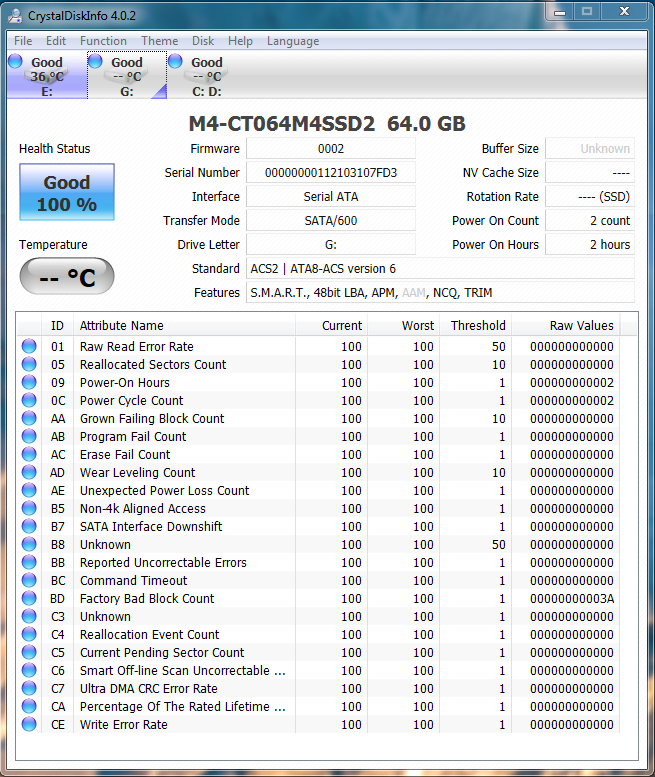Click the temperature display button

pyautogui.click(x=67, y=276)
